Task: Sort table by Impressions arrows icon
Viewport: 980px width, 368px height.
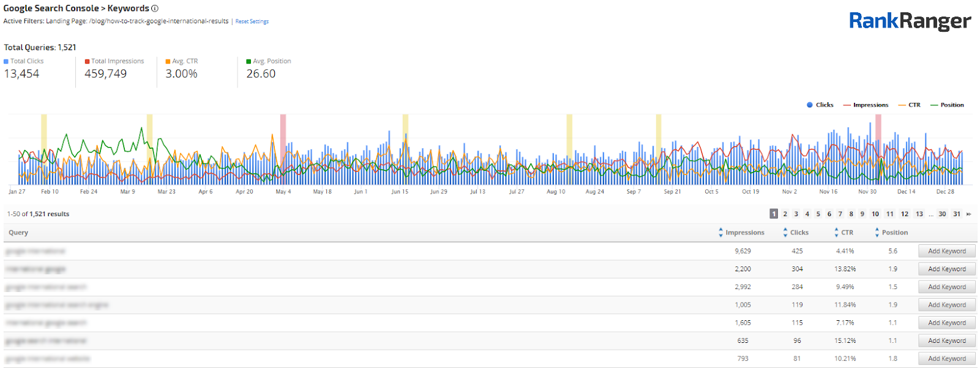Action: pyautogui.click(x=720, y=233)
